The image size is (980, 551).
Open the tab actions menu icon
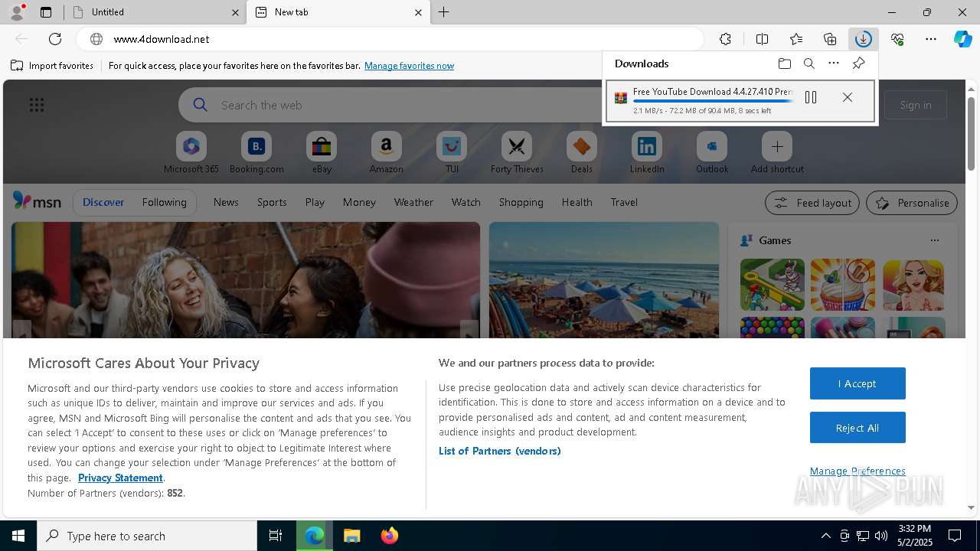[46, 12]
